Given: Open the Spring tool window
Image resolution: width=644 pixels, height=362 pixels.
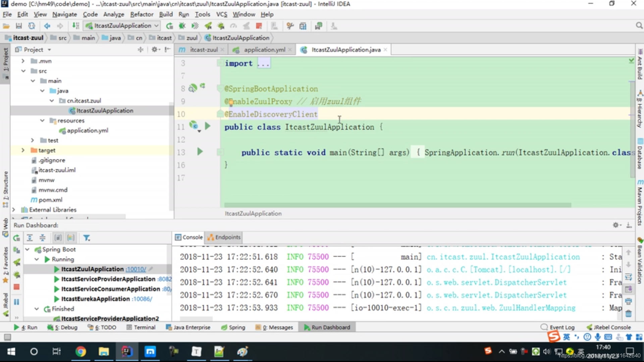Looking at the screenshot, I should pos(233,327).
